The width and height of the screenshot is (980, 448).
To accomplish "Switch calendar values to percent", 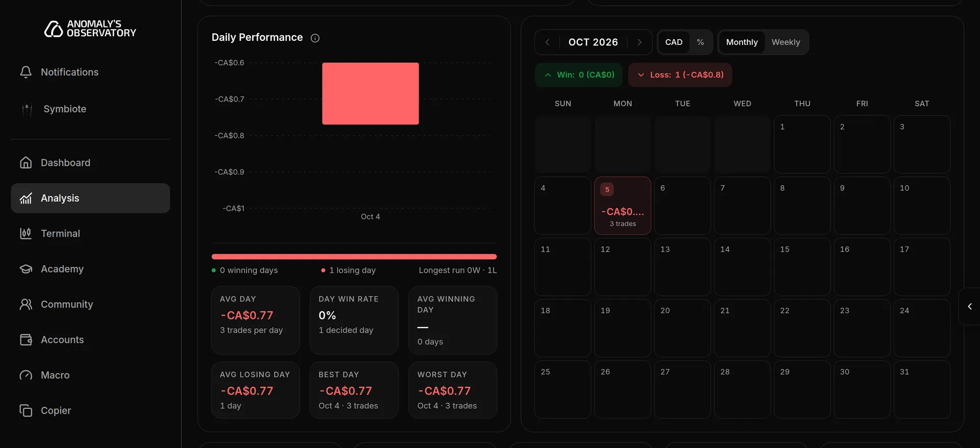I will pos(700,42).
